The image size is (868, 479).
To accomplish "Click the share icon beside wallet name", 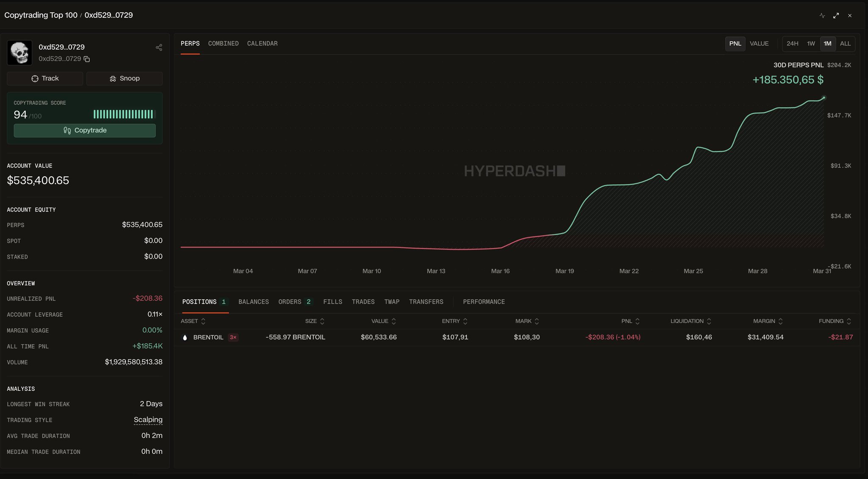I will [x=159, y=47].
